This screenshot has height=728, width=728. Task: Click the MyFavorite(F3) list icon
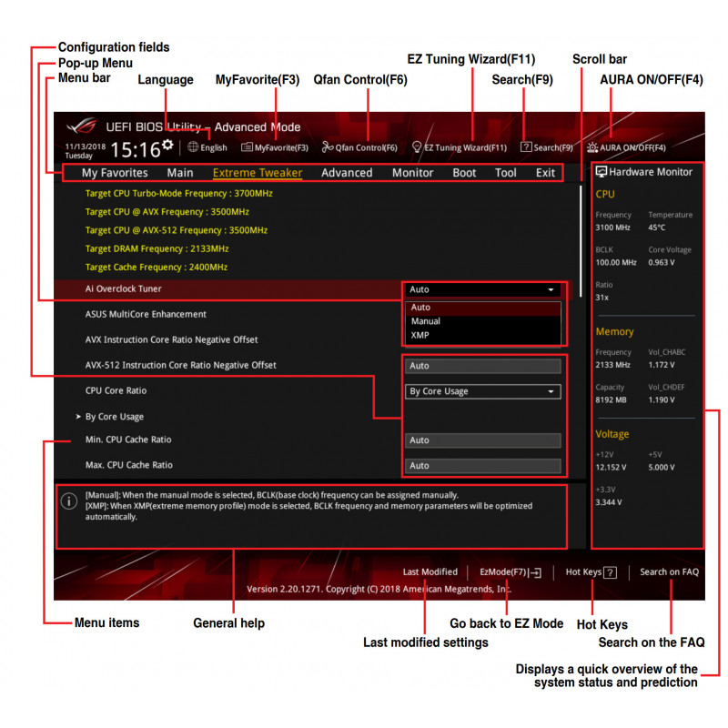click(x=247, y=147)
